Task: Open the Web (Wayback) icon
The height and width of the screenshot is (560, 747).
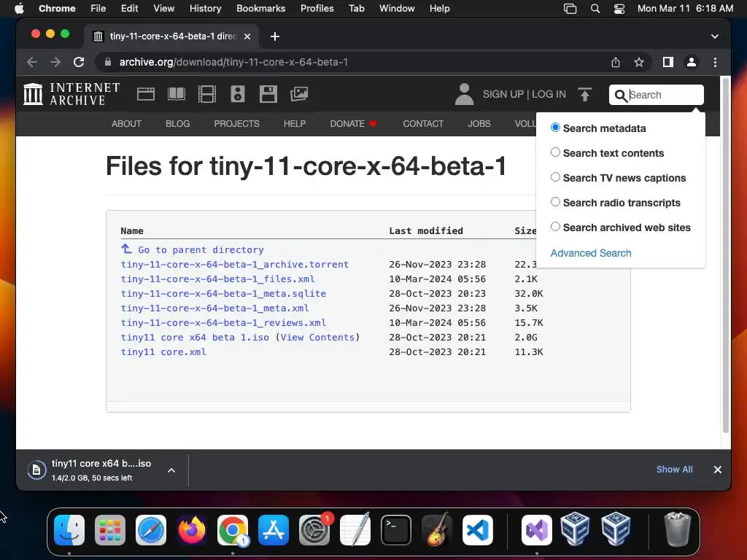Action: (x=145, y=94)
